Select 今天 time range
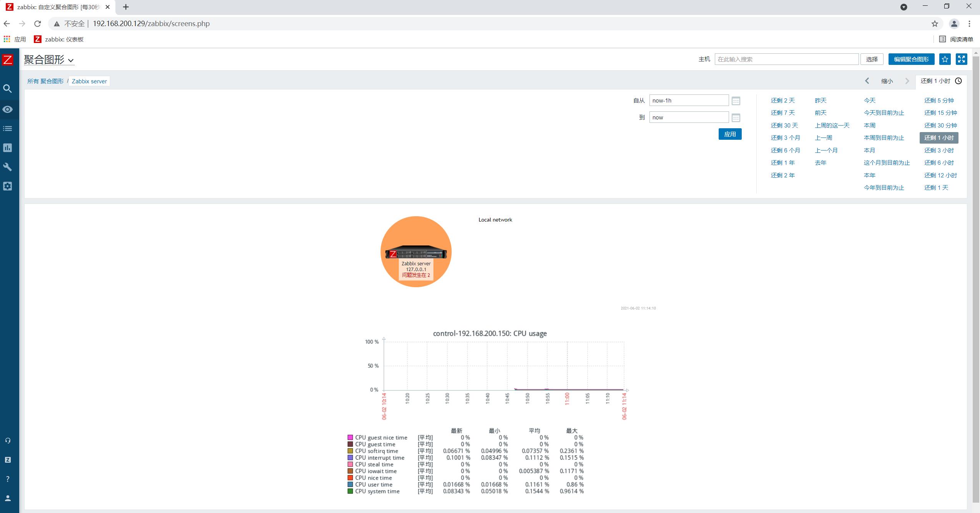980x513 pixels. point(869,101)
